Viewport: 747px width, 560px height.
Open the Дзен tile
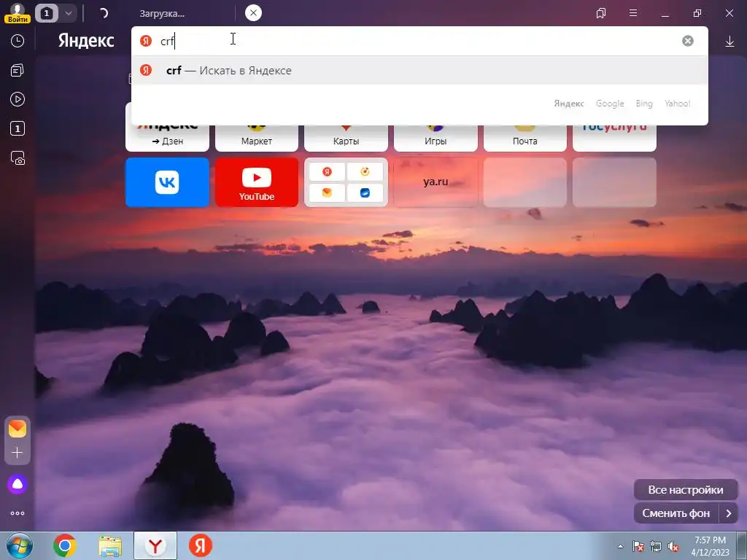click(x=167, y=138)
